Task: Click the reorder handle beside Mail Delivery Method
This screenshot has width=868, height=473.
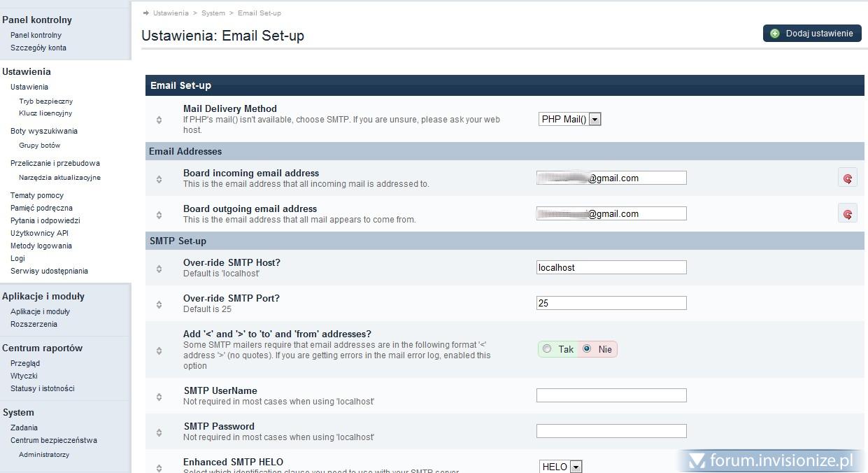Action: click(x=159, y=120)
